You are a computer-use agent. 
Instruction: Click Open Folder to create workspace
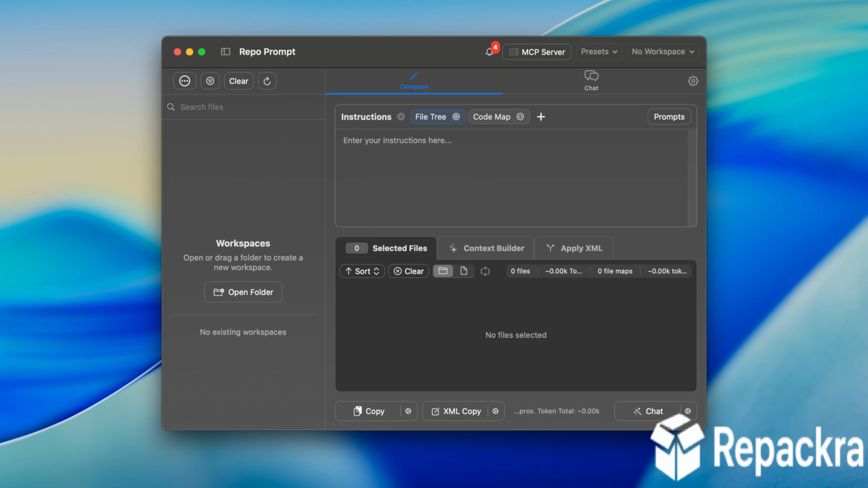coord(243,292)
